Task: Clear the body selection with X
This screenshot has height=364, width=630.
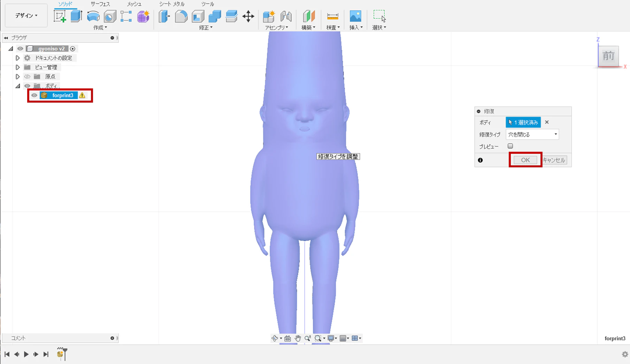Action: 547,122
